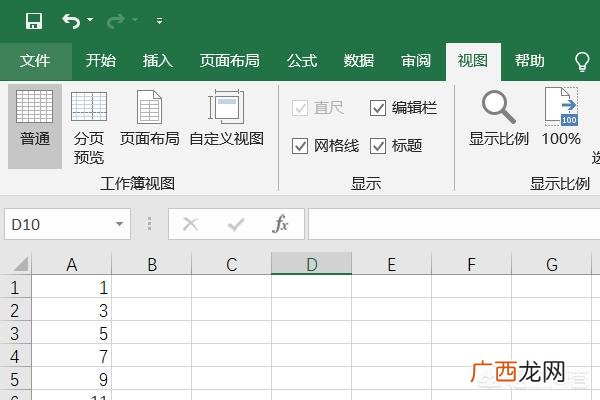600x400 pixels.
Task: Select column A header
Action: [72, 264]
